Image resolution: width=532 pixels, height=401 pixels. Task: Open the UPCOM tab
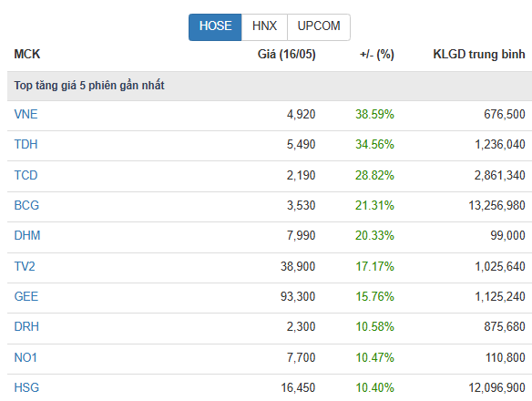click(x=319, y=27)
